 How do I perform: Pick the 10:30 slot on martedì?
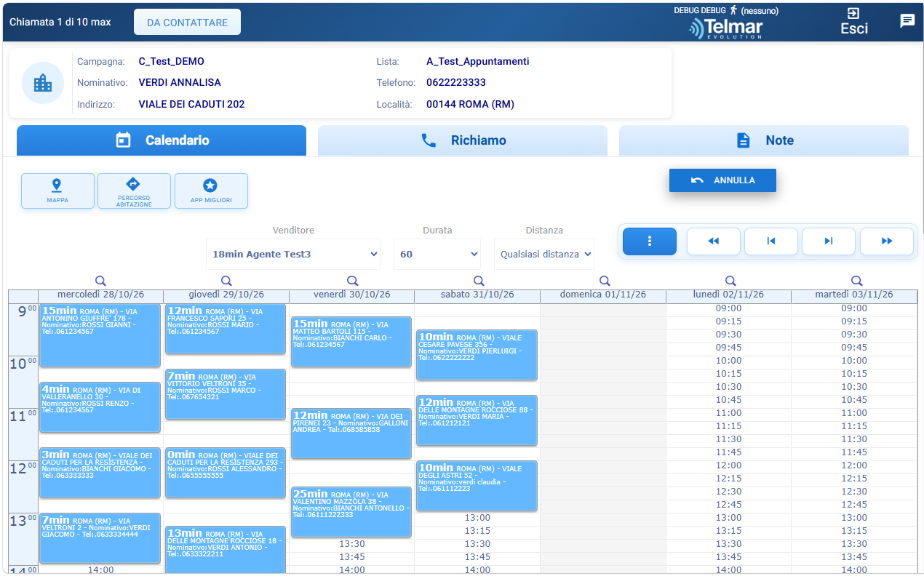tap(854, 387)
